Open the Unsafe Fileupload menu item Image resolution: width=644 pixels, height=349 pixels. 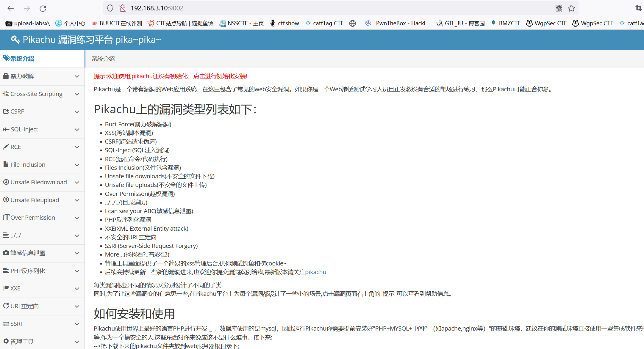point(42,200)
